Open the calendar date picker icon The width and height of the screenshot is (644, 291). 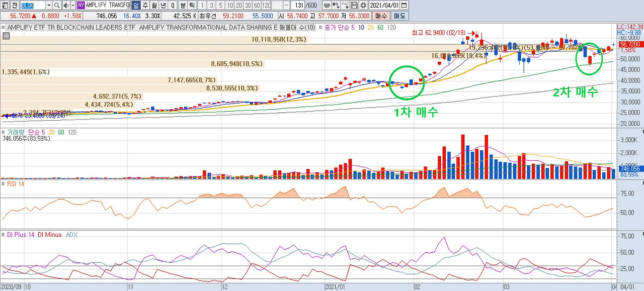click(x=405, y=5)
